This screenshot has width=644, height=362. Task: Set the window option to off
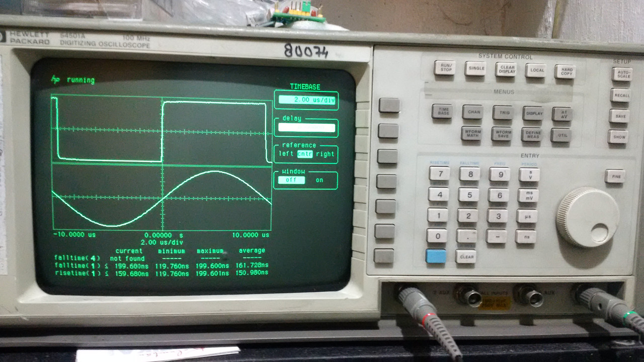(292, 180)
